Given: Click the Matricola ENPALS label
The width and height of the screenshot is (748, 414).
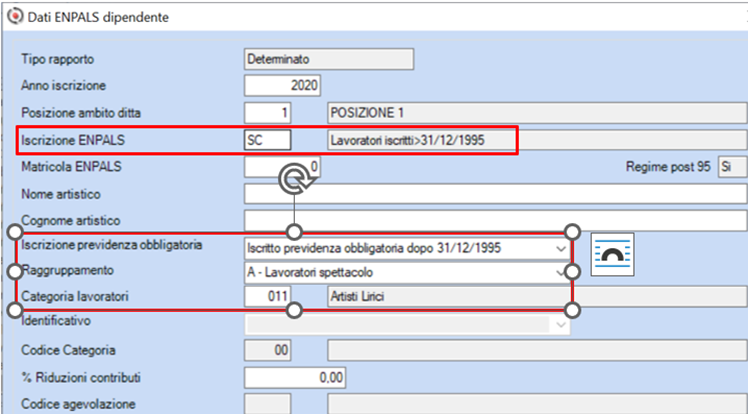Looking at the screenshot, I should (x=72, y=167).
